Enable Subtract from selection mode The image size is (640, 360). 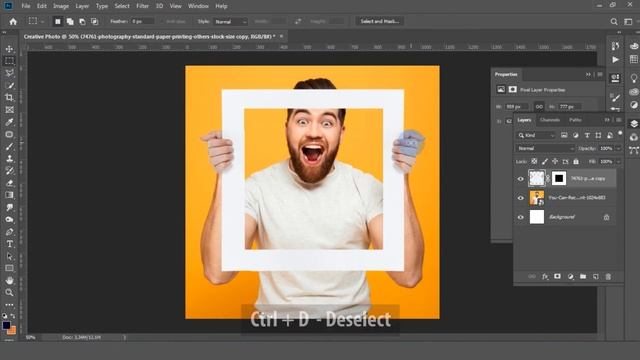coord(82,21)
